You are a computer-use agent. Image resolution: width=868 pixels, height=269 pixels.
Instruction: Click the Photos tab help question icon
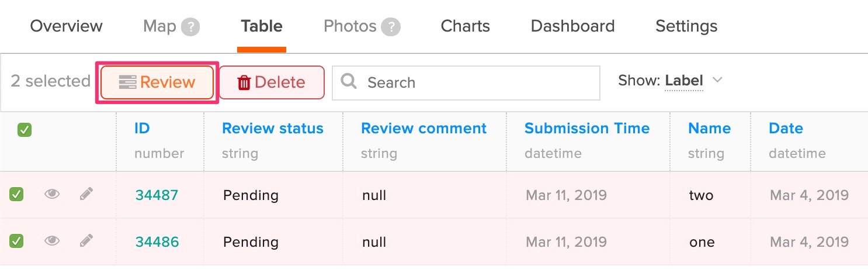[x=391, y=27]
